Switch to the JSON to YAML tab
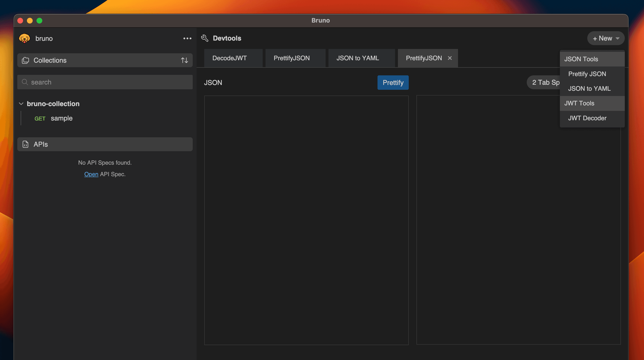 [x=358, y=58]
